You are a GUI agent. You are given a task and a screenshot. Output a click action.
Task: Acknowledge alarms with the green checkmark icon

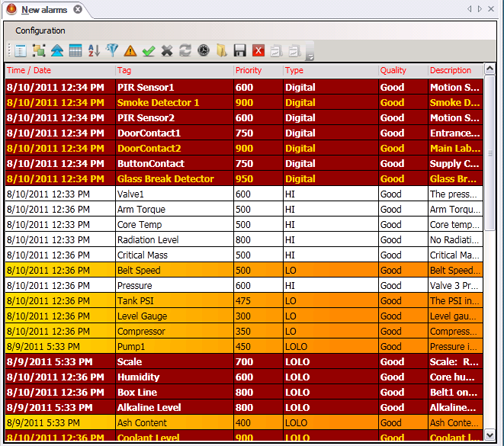click(149, 51)
